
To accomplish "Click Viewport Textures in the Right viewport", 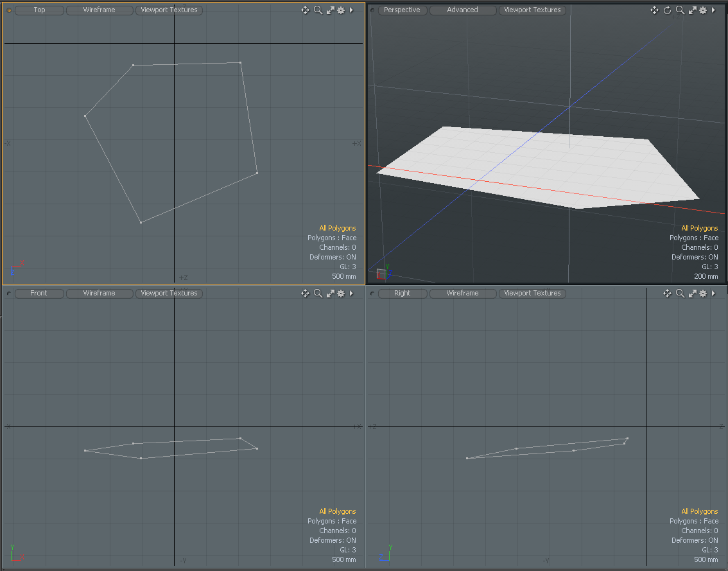I will coord(532,294).
